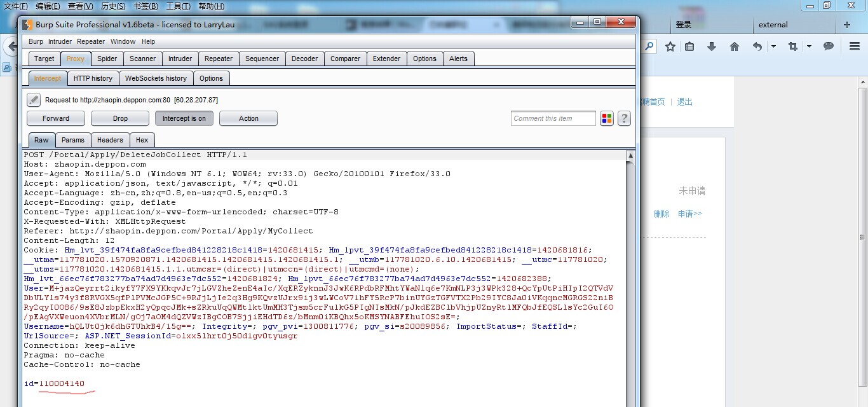
Task: Click the Firefox screenshot crop icon
Action: click(x=792, y=46)
